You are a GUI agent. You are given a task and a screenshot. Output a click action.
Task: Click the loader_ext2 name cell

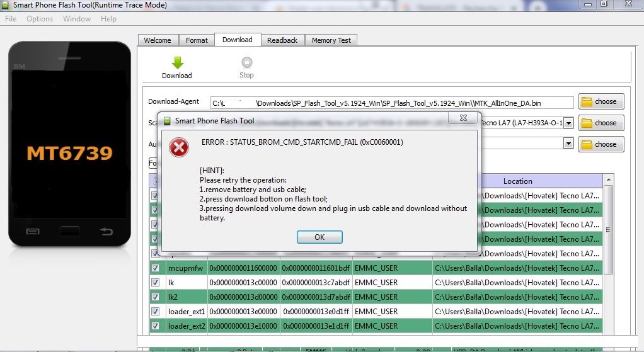(x=187, y=326)
